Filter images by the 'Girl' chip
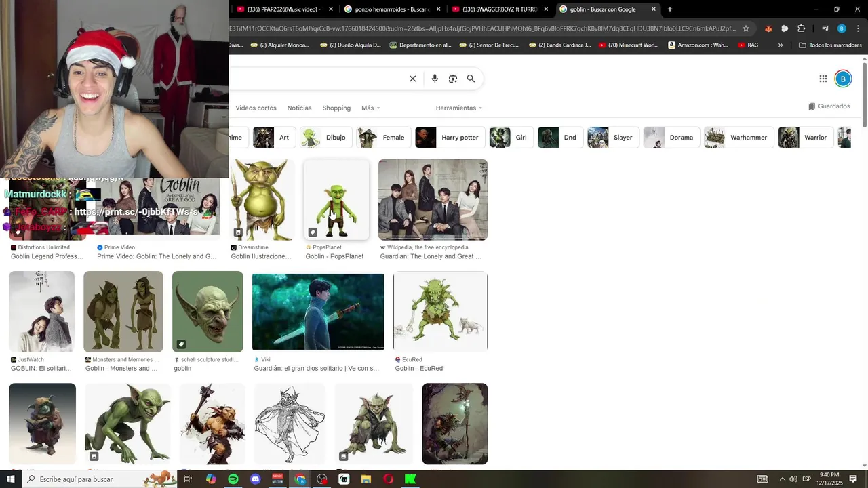 [511, 138]
